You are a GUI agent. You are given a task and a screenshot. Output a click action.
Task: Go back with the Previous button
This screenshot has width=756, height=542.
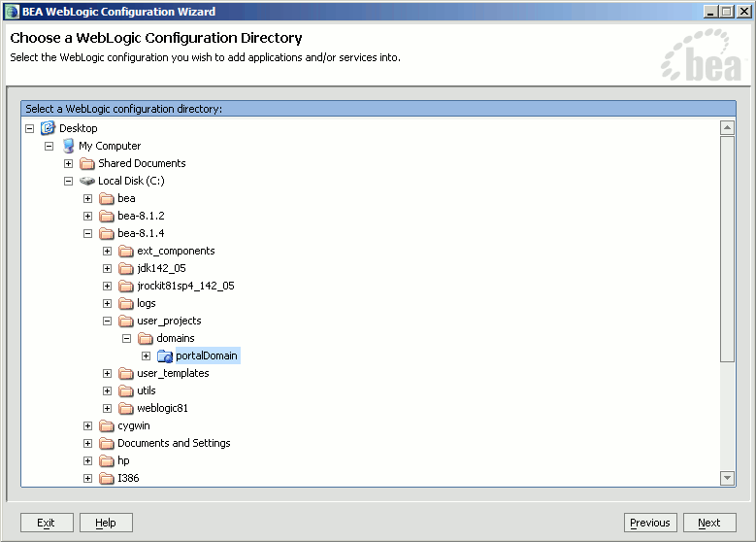coord(650,523)
